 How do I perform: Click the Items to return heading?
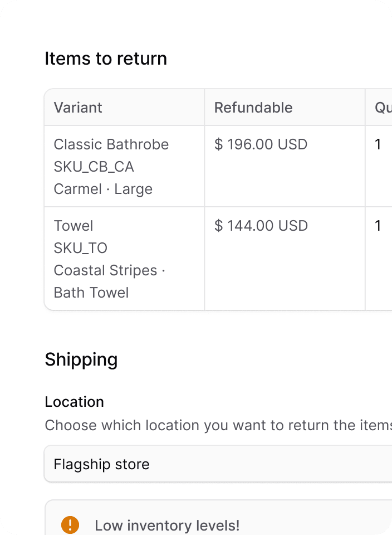(x=106, y=59)
